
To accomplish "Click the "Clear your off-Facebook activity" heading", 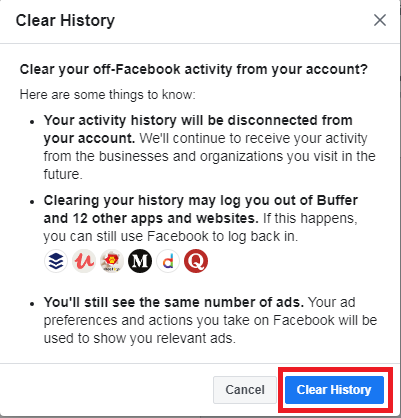I will 193,70.
